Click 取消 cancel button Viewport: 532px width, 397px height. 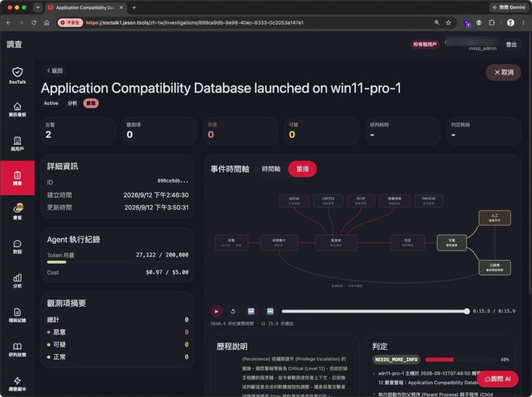tap(503, 72)
